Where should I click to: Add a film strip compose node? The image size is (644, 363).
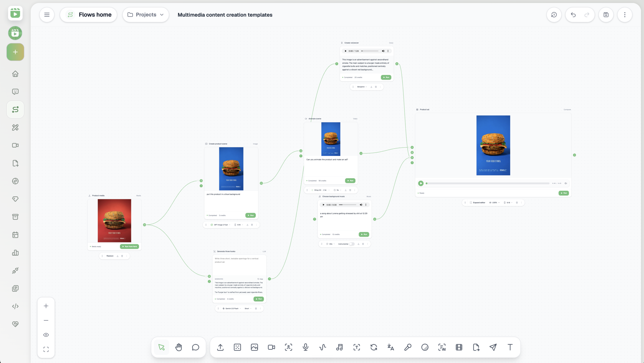[x=459, y=347]
